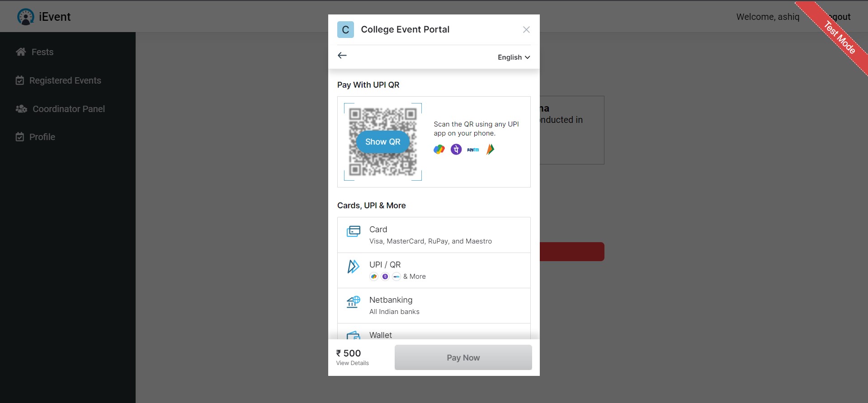Click the Paytm logo beside QR
868x403 pixels.
tap(473, 150)
